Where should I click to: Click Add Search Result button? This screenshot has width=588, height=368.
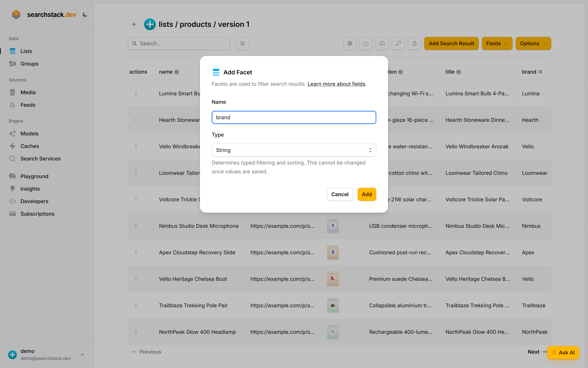451,44
